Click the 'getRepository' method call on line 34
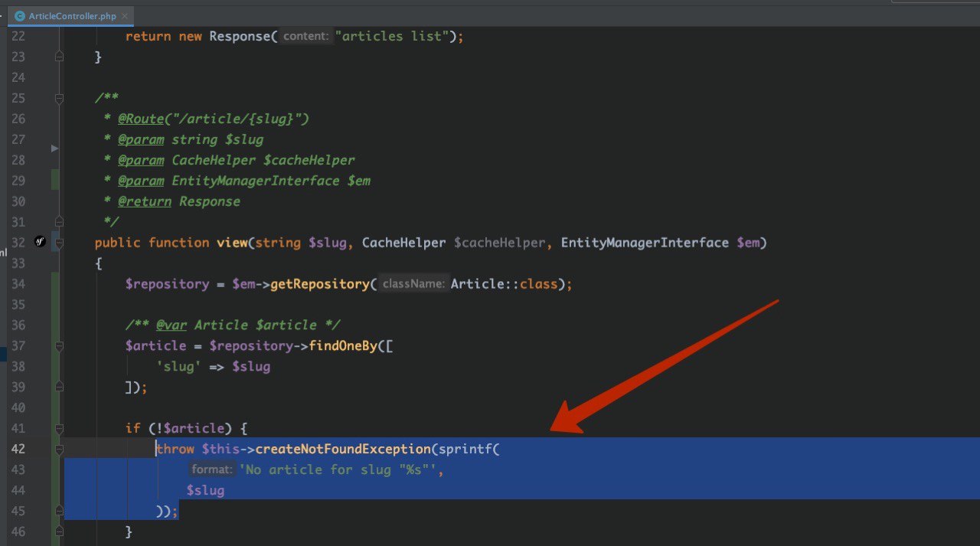This screenshot has height=546, width=980. (x=320, y=284)
